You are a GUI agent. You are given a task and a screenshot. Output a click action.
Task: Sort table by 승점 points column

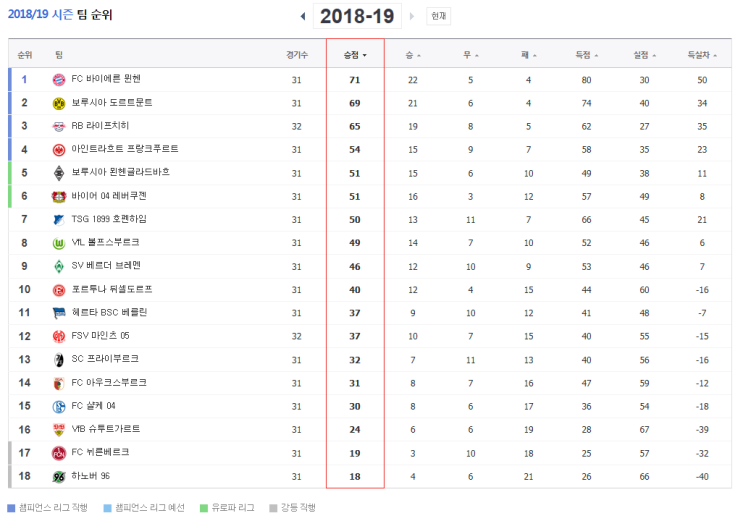355,55
